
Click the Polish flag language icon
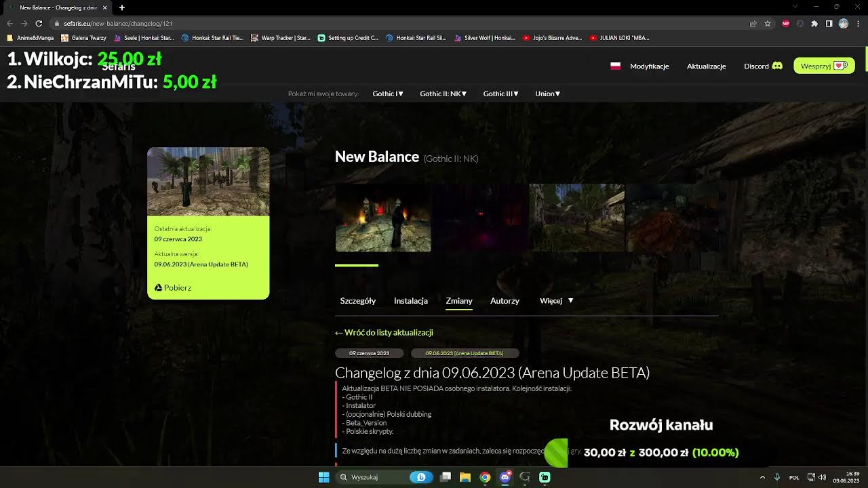(x=616, y=66)
